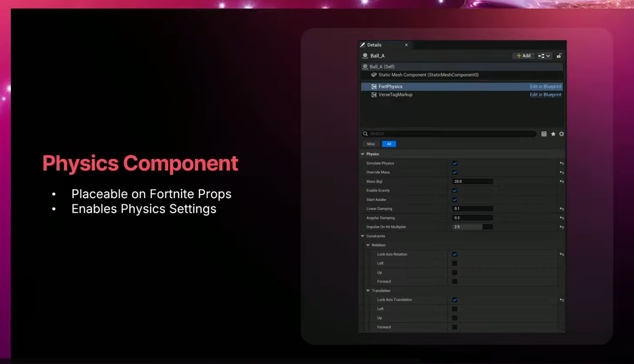
Task: Click the pencil icon on the Details tab
Action: pos(362,45)
